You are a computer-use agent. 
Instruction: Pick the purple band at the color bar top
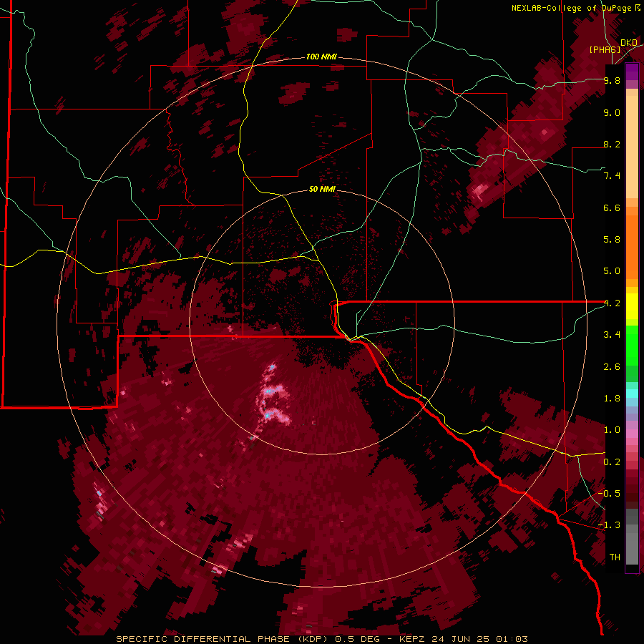coord(632,72)
